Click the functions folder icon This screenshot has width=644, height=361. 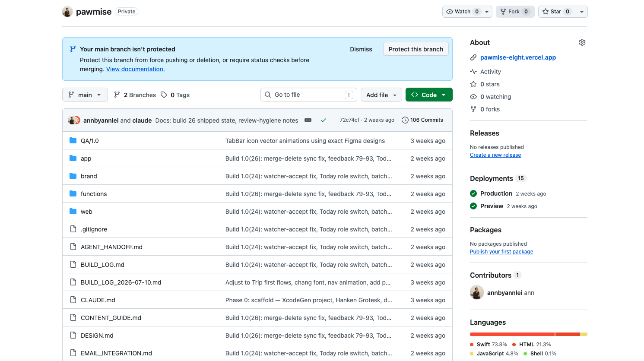(x=73, y=194)
